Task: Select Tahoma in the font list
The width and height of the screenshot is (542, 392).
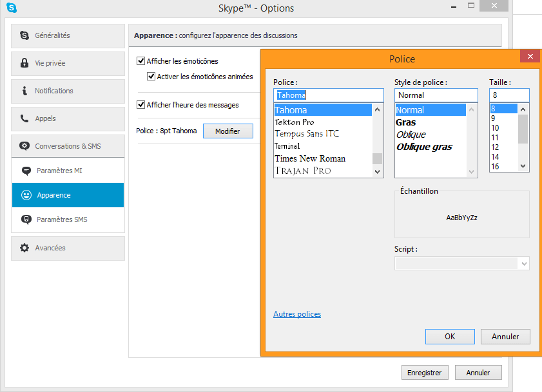Action: tap(323, 110)
